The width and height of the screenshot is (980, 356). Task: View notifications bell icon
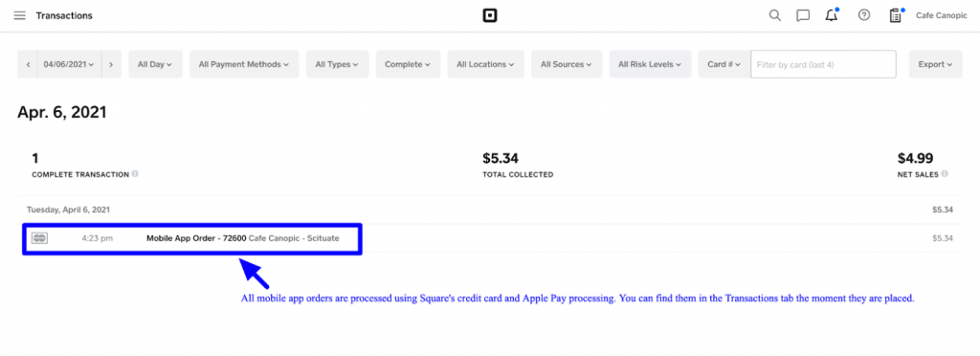pyautogui.click(x=832, y=15)
